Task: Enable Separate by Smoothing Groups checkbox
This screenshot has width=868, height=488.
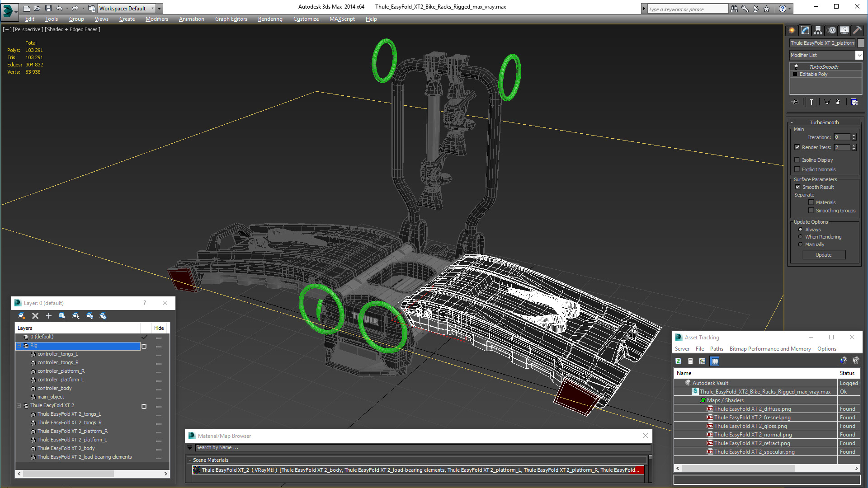Action: pos(811,210)
